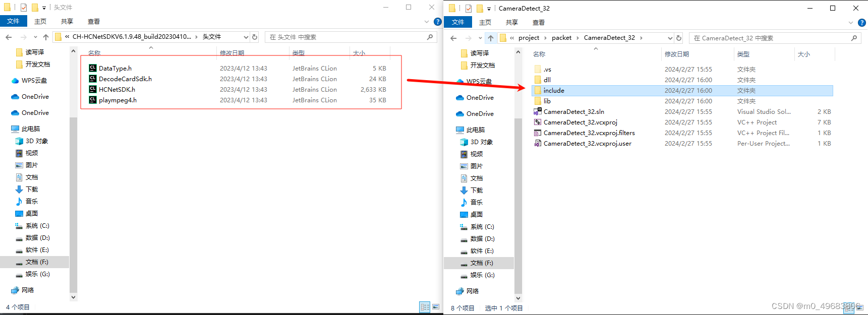Open address history dropdown in left window
This screenshot has width=868, height=315.
pos(246,37)
